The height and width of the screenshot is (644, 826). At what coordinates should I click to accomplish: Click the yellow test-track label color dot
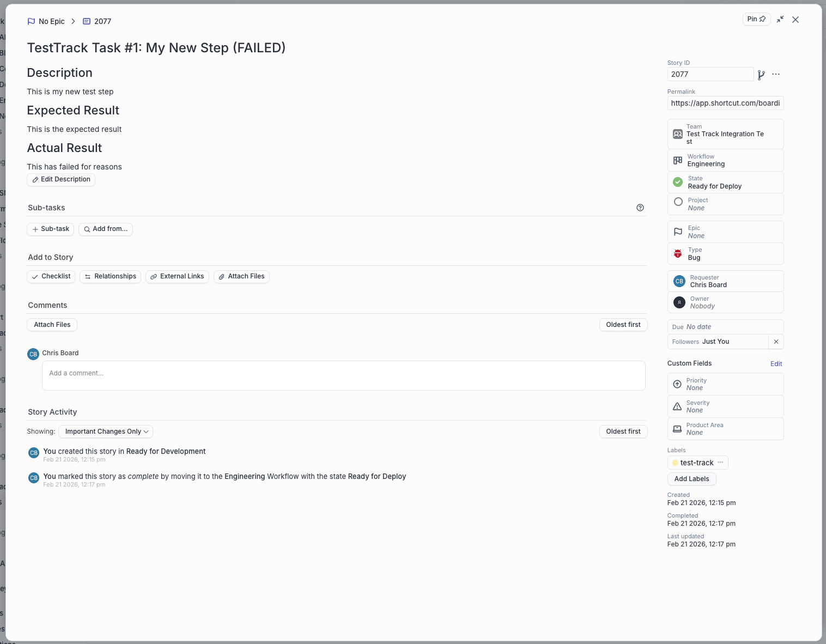pyautogui.click(x=675, y=463)
